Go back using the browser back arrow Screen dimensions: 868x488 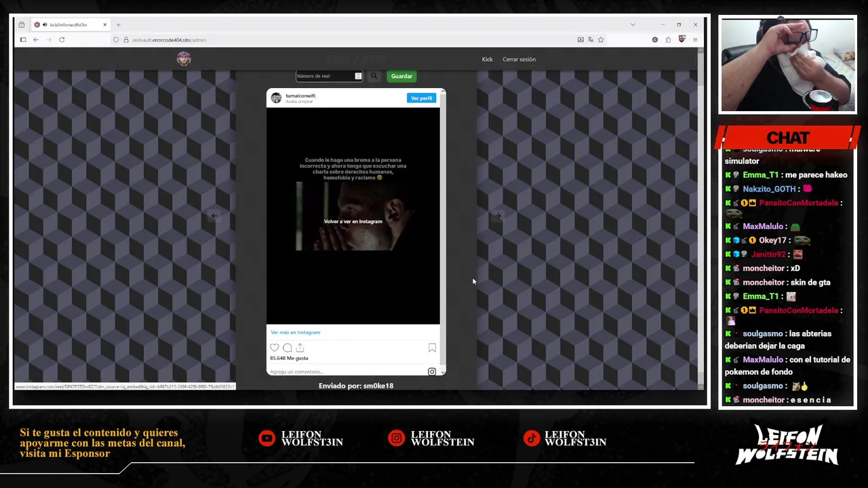pos(36,40)
